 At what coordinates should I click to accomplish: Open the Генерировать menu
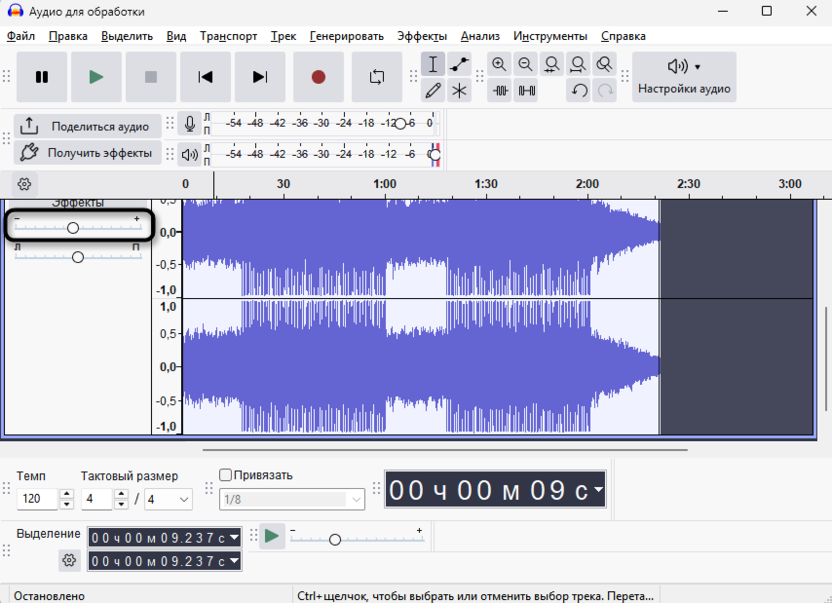(346, 36)
